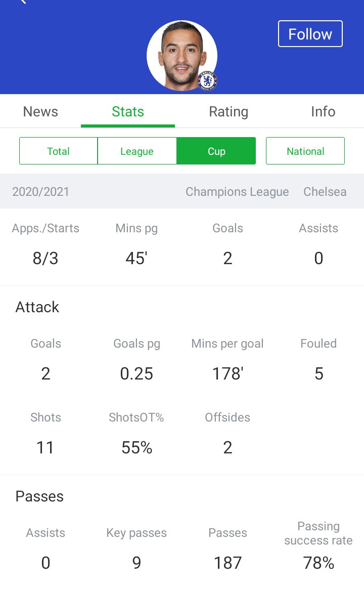Go to the Info tab

tap(323, 111)
